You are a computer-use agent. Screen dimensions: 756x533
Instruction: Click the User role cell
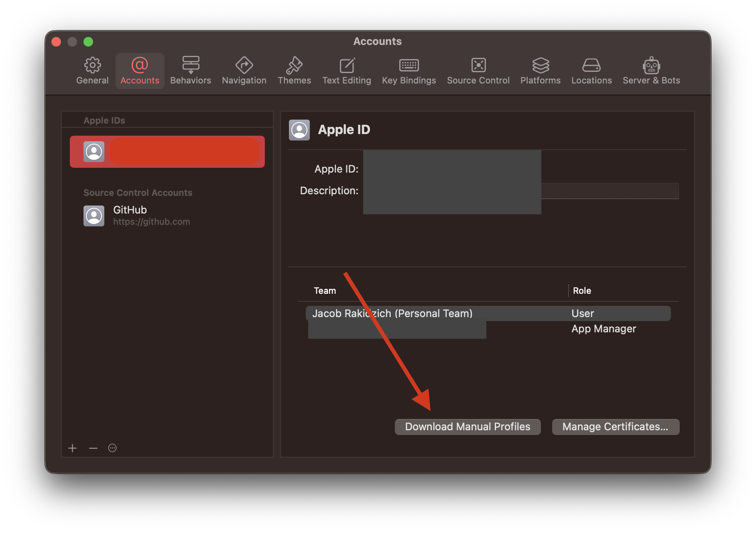click(x=583, y=313)
